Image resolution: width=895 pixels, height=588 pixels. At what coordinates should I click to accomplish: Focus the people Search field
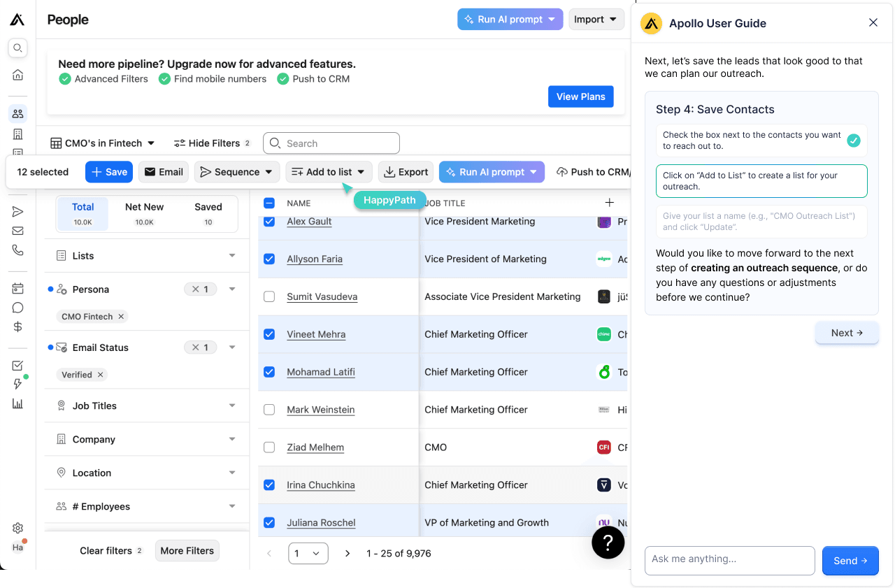coord(331,143)
